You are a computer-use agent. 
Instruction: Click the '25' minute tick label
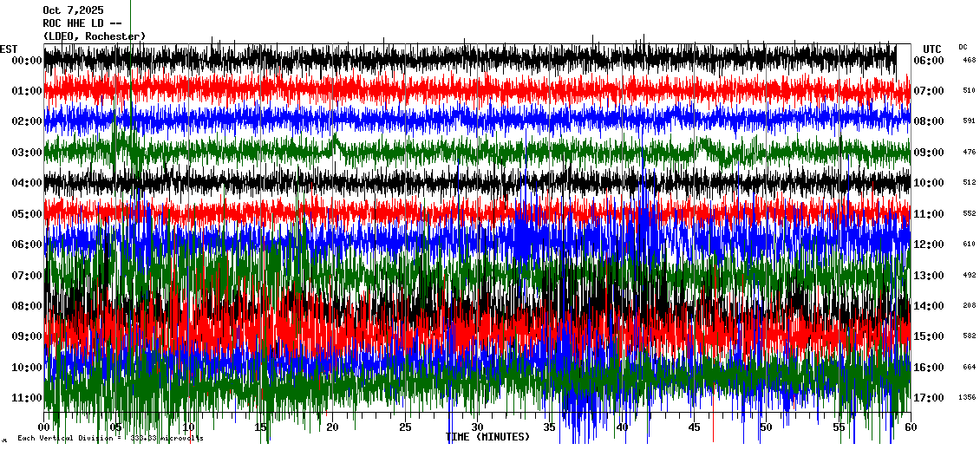click(405, 427)
